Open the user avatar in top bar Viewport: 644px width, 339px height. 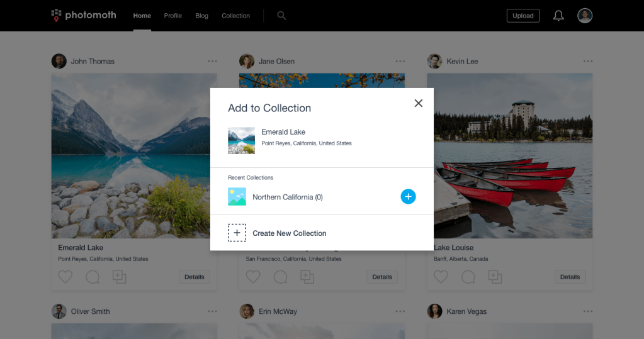click(585, 16)
